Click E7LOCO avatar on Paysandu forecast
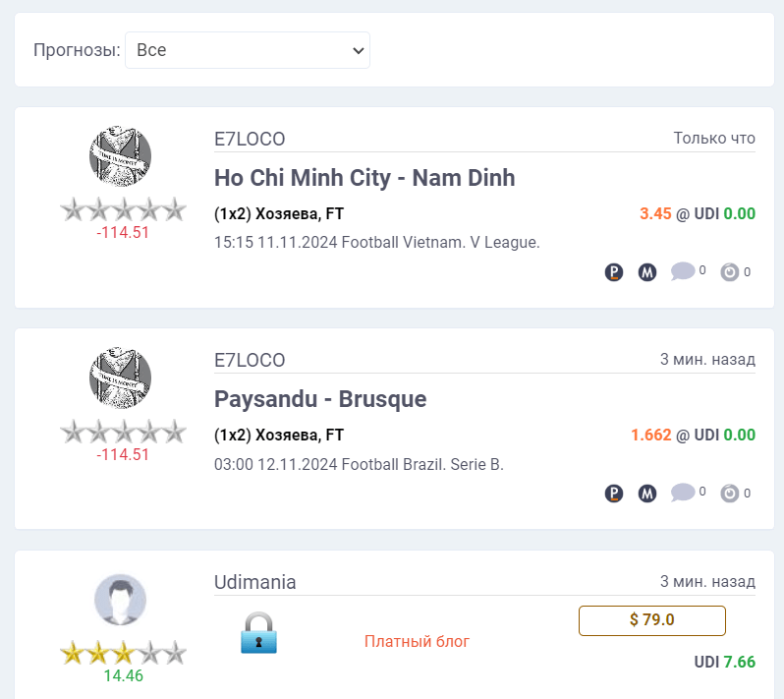This screenshot has width=784, height=699. (120, 378)
